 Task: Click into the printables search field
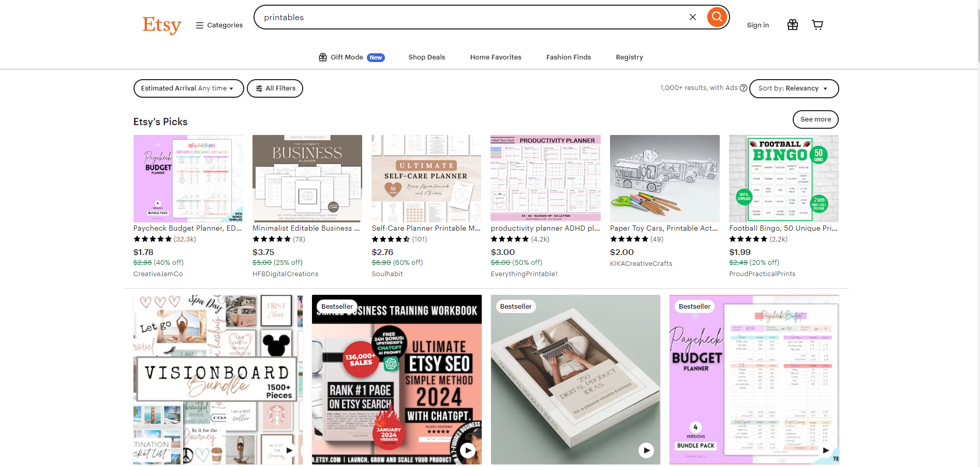466,18
